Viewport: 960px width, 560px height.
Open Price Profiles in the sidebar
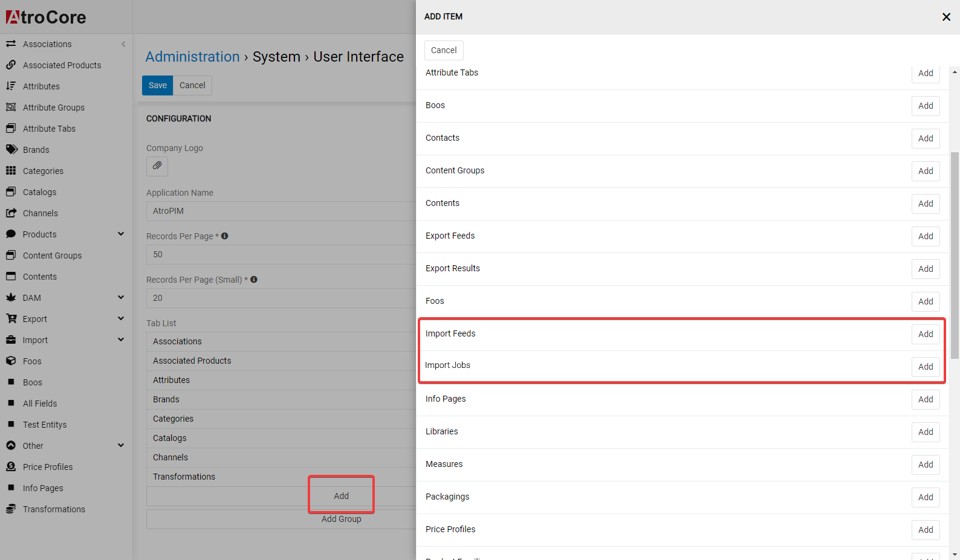coord(48,467)
